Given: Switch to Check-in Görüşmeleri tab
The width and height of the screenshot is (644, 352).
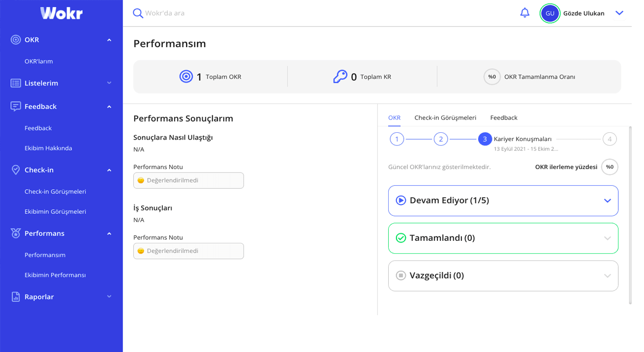Looking at the screenshot, I should pos(445,117).
